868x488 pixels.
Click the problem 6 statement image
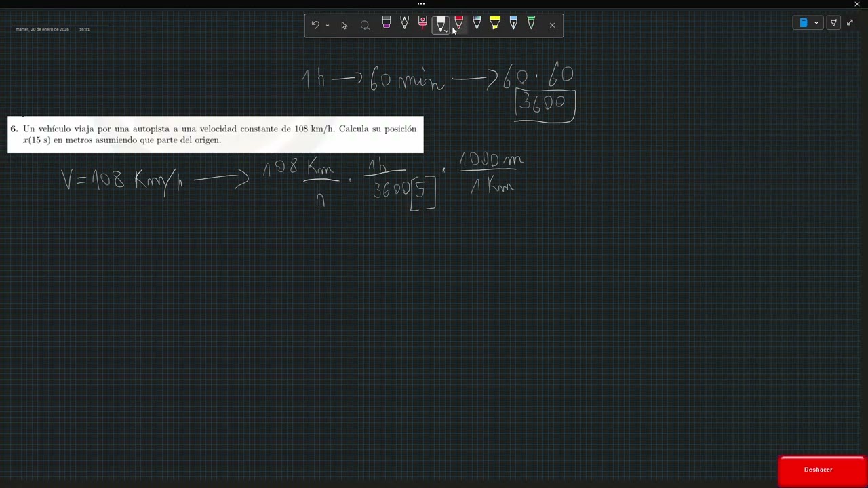215,135
